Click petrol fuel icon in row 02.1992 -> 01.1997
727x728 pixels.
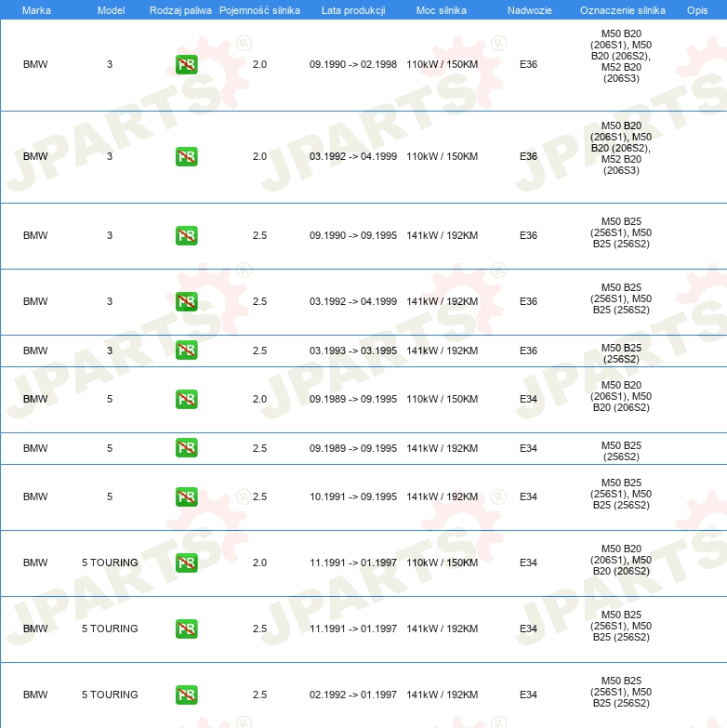(187, 695)
